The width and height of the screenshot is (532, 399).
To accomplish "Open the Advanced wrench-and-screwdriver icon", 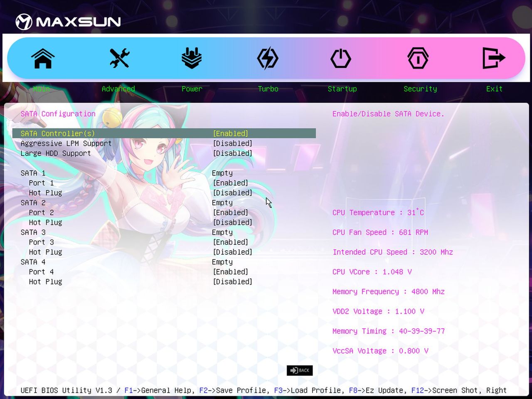I will [x=120, y=58].
